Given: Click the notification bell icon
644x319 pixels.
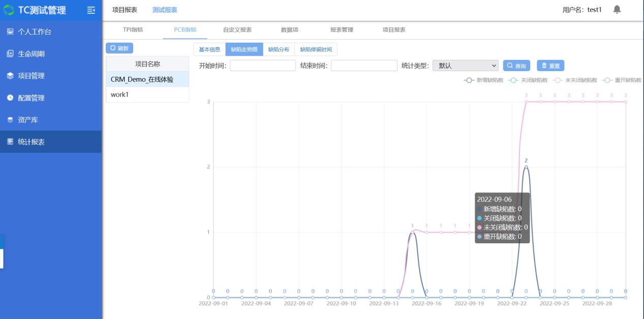Looking at the screenshot, I should point(617,10).
